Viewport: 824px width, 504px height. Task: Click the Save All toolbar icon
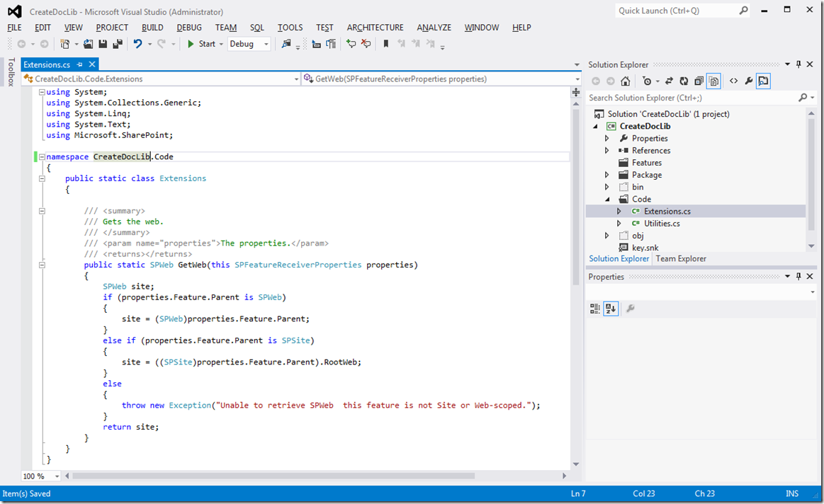[x=118, y=44]
